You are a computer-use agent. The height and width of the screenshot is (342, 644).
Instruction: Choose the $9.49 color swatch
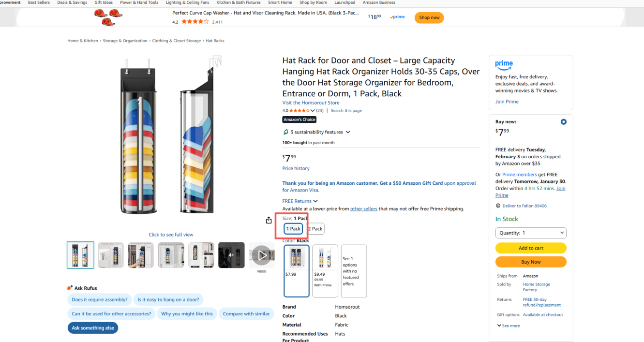(x=325, y=270)
